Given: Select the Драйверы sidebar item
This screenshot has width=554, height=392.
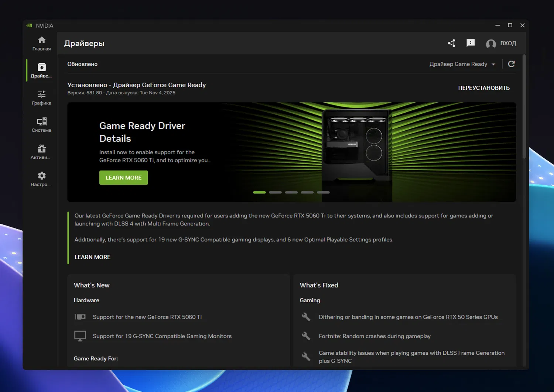Looking at the screenshot, I should click(41, 71).
